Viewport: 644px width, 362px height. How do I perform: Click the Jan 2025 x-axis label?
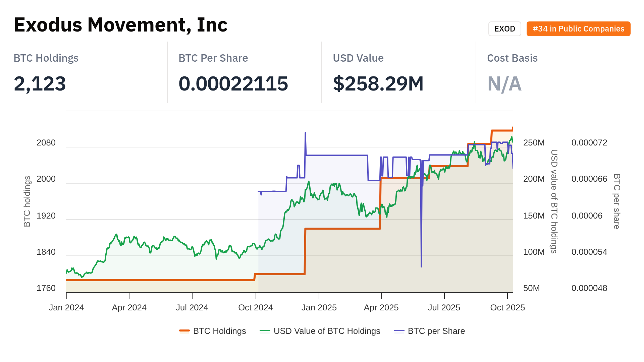(x=319, y=308)
